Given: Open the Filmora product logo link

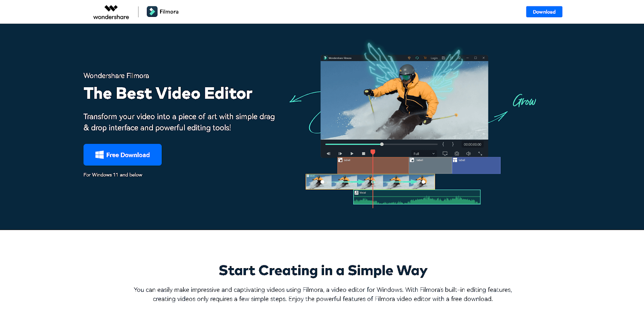Looking at the screenshot, I should click(163, 12).
